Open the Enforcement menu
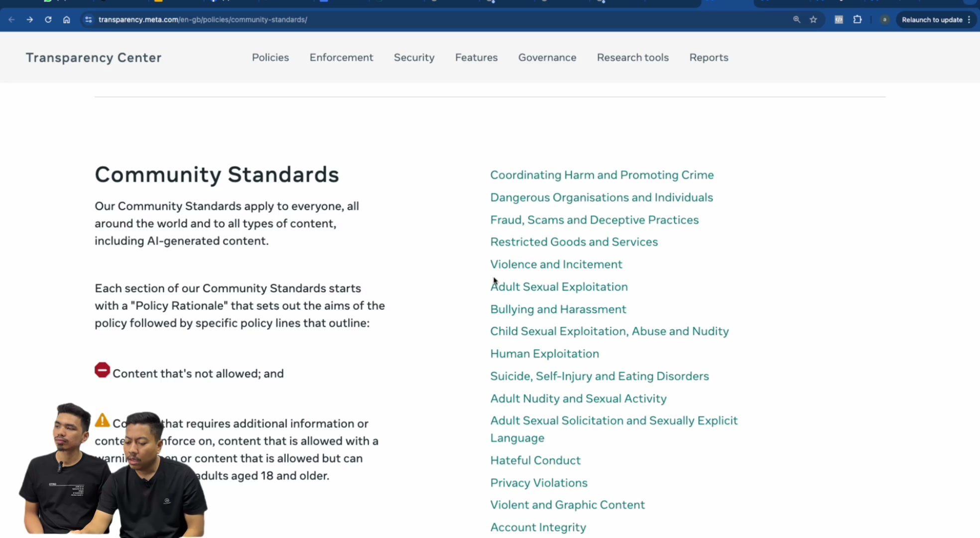The height and width of the screenshot is (538, 980). pyautogui.click(x=341, y=57)
